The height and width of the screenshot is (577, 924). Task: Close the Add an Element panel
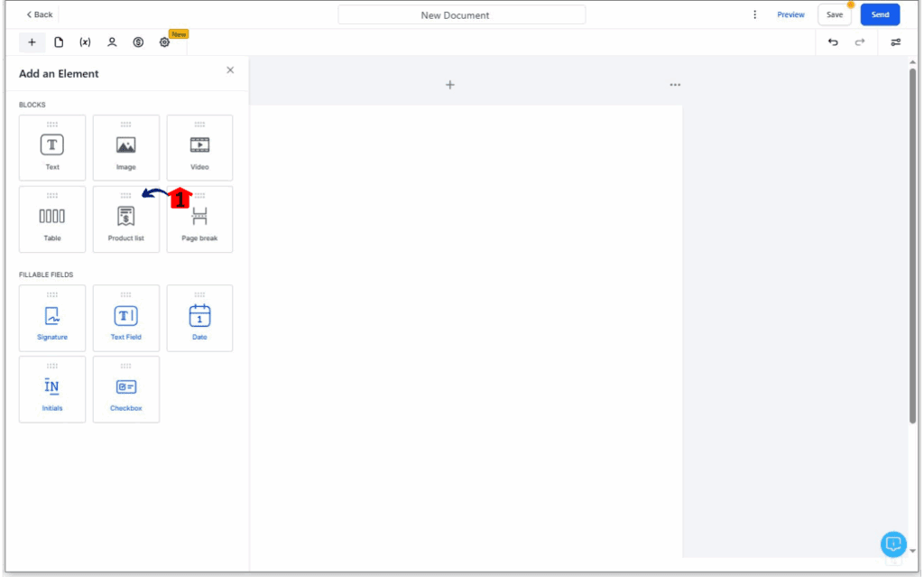230,70
